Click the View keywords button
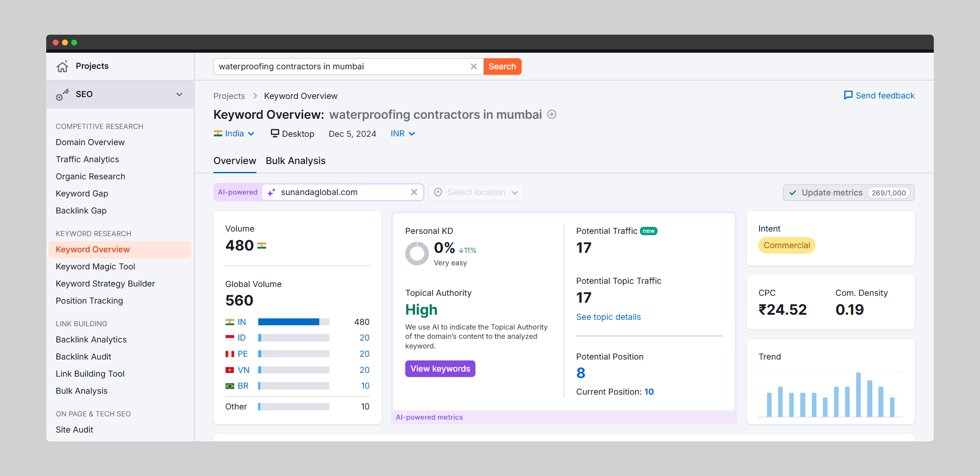The height and width of the screenshot is (476, 980). click(440, 369)
